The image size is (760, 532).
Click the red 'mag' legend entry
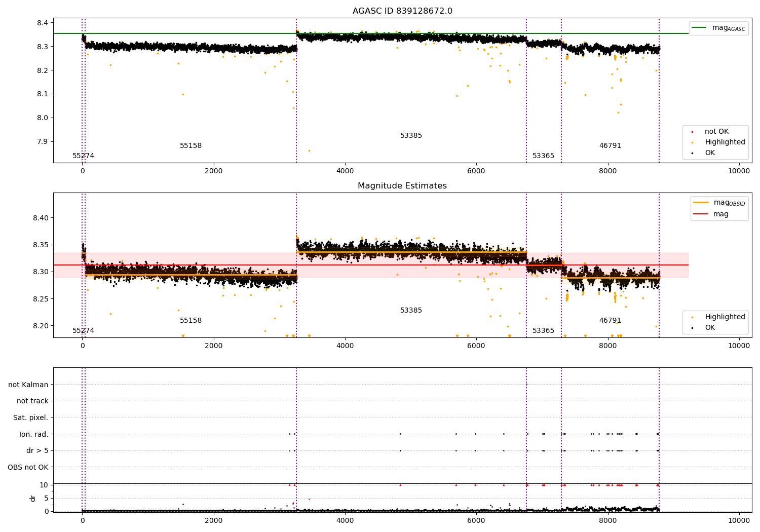pos(711,214)
